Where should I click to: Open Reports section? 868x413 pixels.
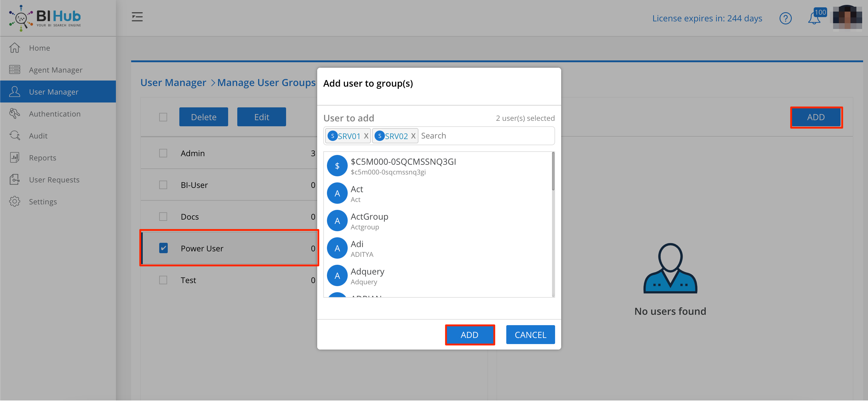pos(43,157)
